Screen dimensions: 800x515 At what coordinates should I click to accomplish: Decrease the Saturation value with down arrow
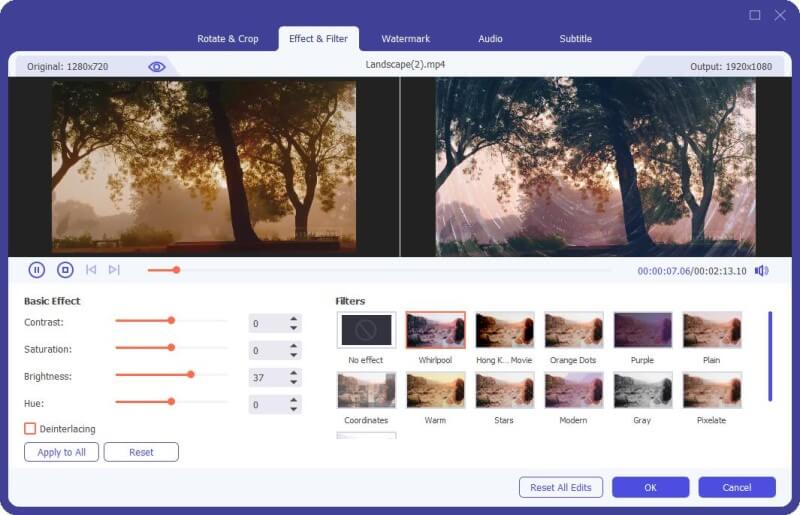pyautogui.click(x=293, y=355)
